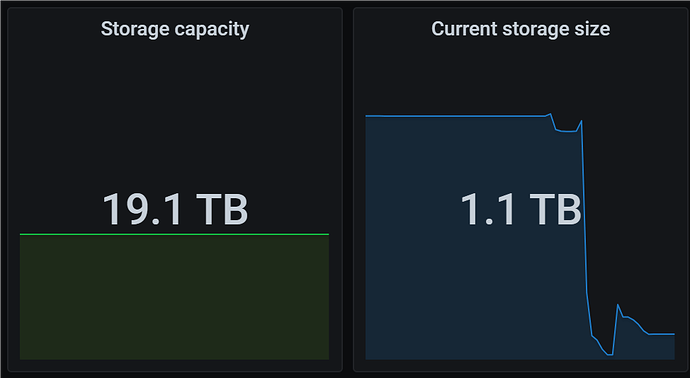
Task: Click the small peak before the drop
Action: [x=551, y=114]
